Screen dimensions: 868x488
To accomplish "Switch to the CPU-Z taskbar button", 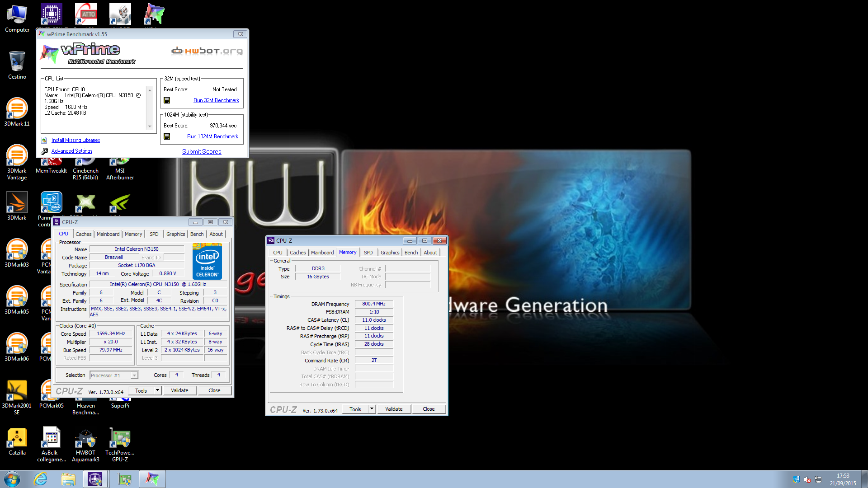I will point(95,479).
